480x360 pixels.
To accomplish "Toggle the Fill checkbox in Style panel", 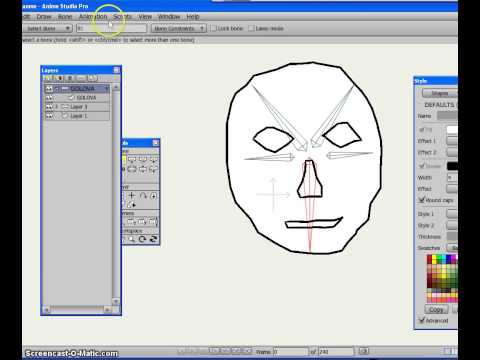I will 422,129.
